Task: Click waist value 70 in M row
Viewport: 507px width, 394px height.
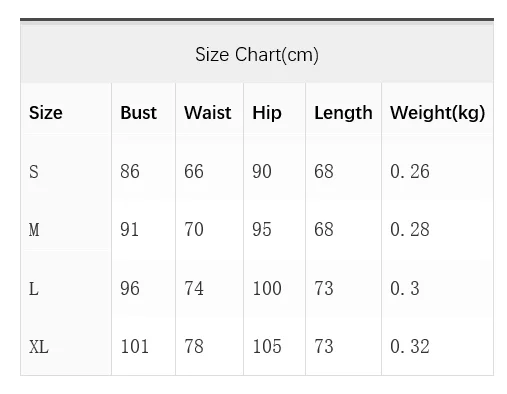Action: click(x=194, y=230)
